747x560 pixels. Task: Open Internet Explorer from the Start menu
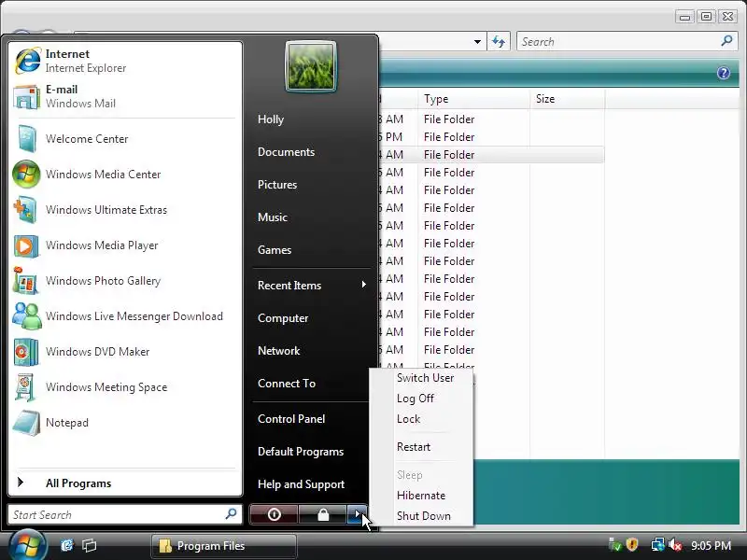125,61
